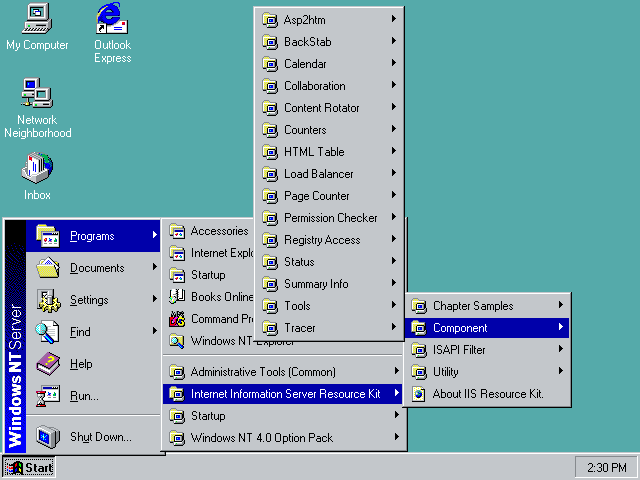Click the Help book icon in Start menu
The width and height of the screenshot is (640, 480).
coord(48,363)
